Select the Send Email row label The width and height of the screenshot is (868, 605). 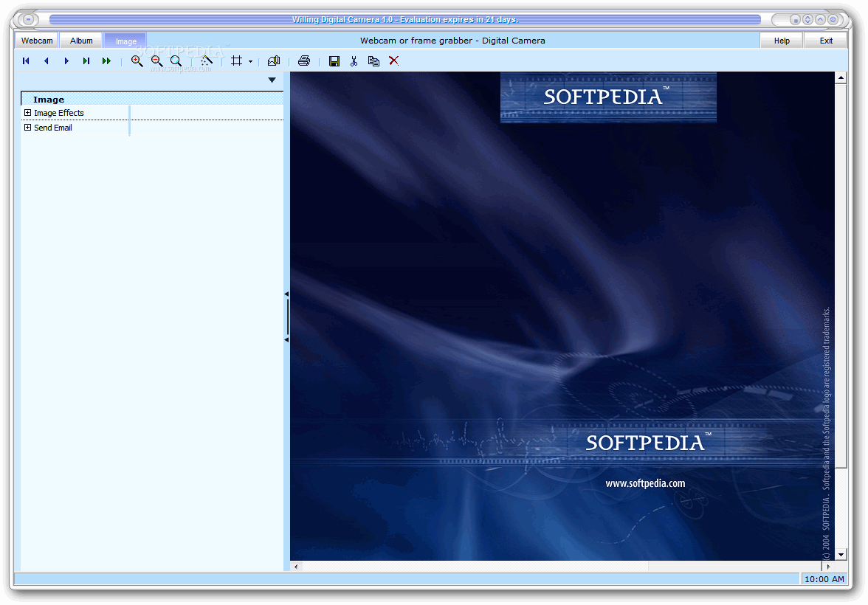point(53,128)
